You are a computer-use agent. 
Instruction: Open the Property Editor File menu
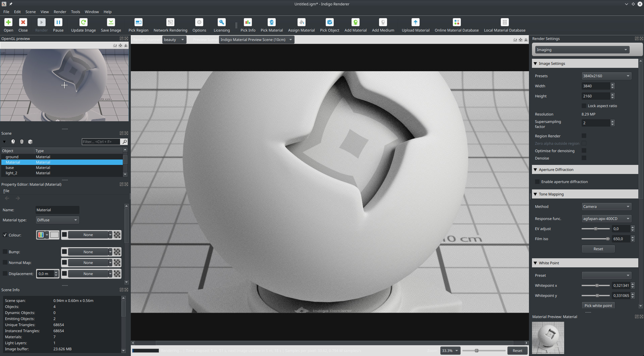point(6,191)
